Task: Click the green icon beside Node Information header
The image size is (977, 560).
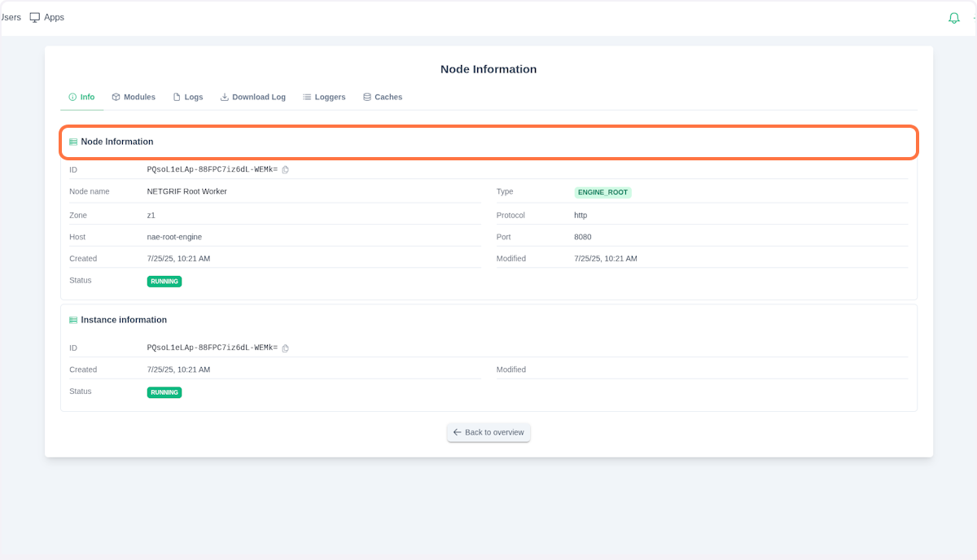Action: click(x=73, y=141)
